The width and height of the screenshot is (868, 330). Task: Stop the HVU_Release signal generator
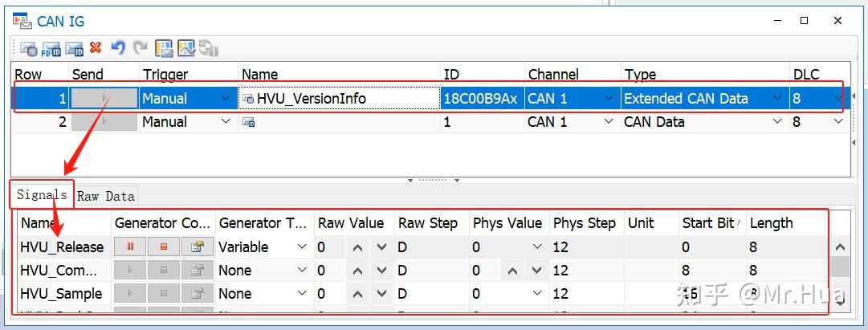click(x=164, y=247)
